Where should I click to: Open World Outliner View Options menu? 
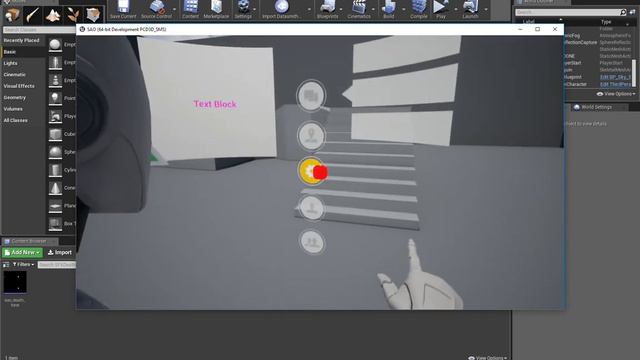616,94
